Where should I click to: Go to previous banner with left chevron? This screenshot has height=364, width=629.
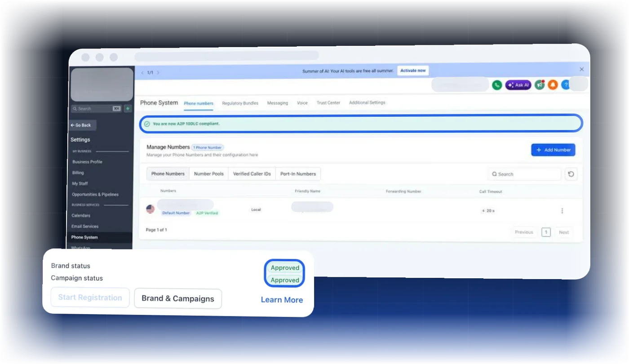[142, 72]
